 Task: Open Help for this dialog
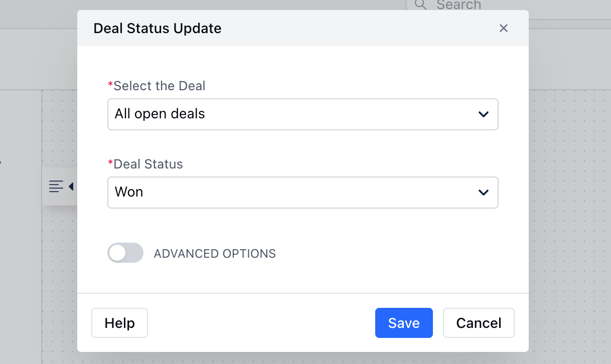[119, 323]
